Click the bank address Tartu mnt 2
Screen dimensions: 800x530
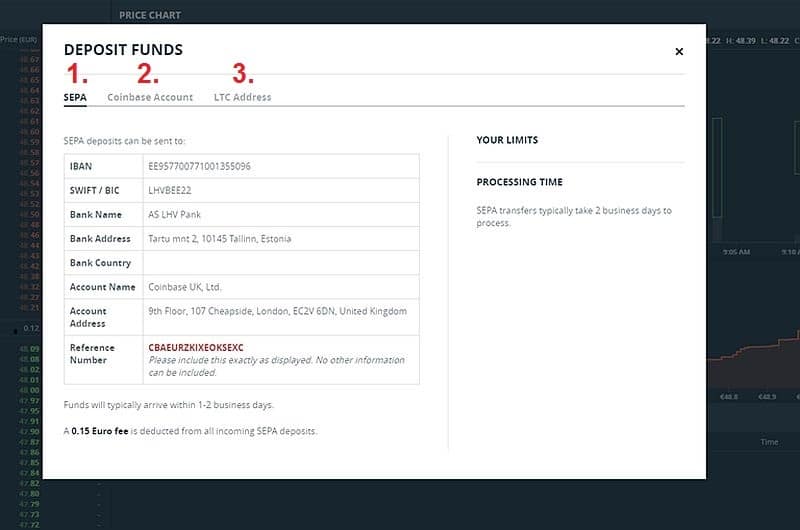point(219,239)
